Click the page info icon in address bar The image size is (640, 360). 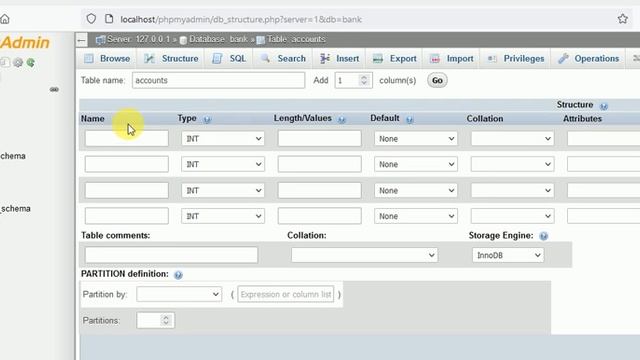coord(109,19)
